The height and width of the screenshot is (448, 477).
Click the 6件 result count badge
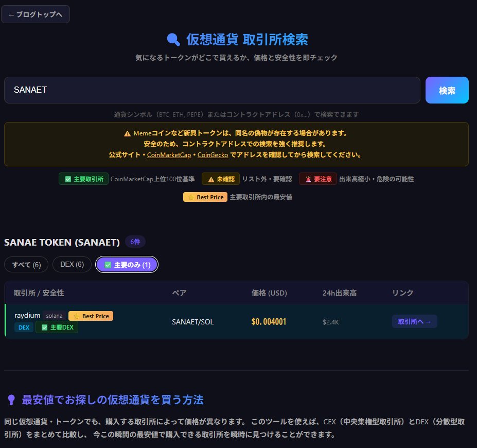135,242
